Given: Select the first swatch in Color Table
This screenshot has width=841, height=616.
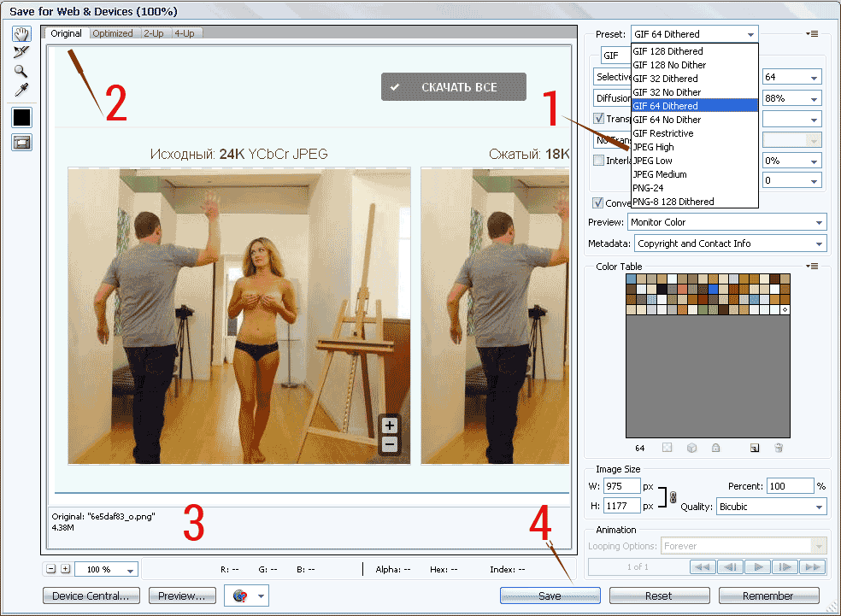Looking at the screenshot, I should 632,279.
